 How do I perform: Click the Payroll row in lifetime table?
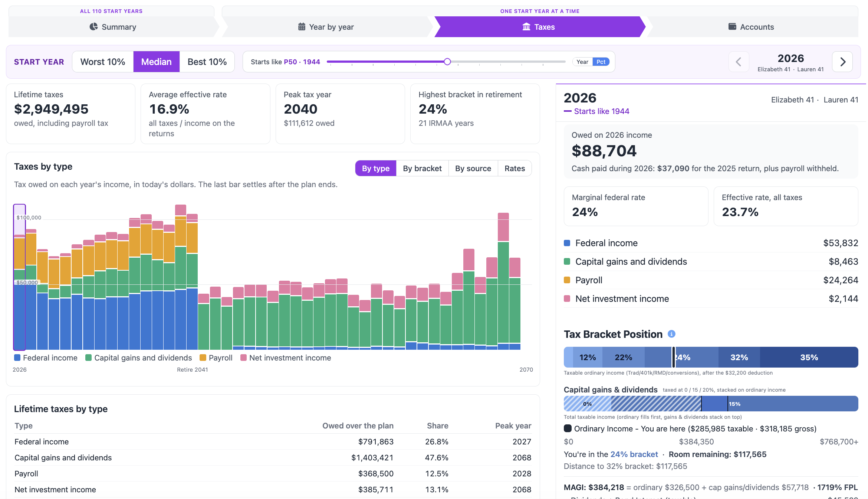(273, 474)
